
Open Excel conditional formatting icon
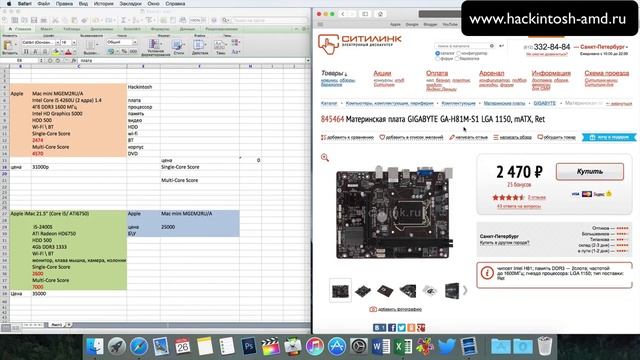[155, 45]
